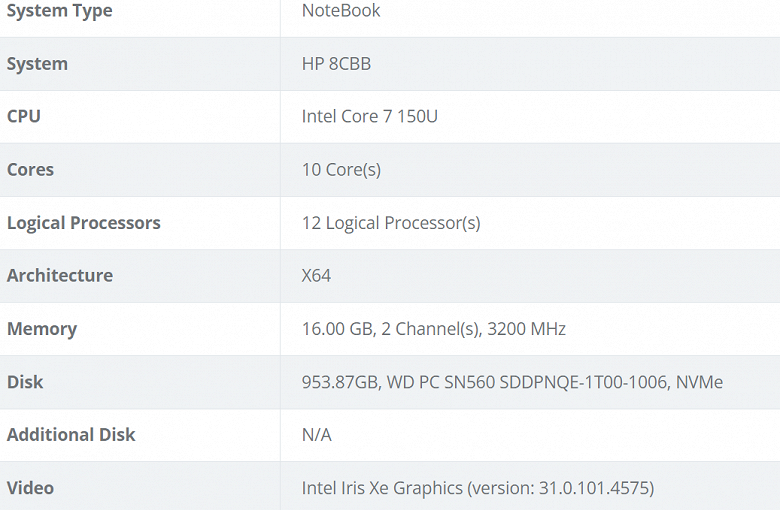Select the N/A additional disk value
The height and width of the screenshot is (510, 780).
pos(316,434)
